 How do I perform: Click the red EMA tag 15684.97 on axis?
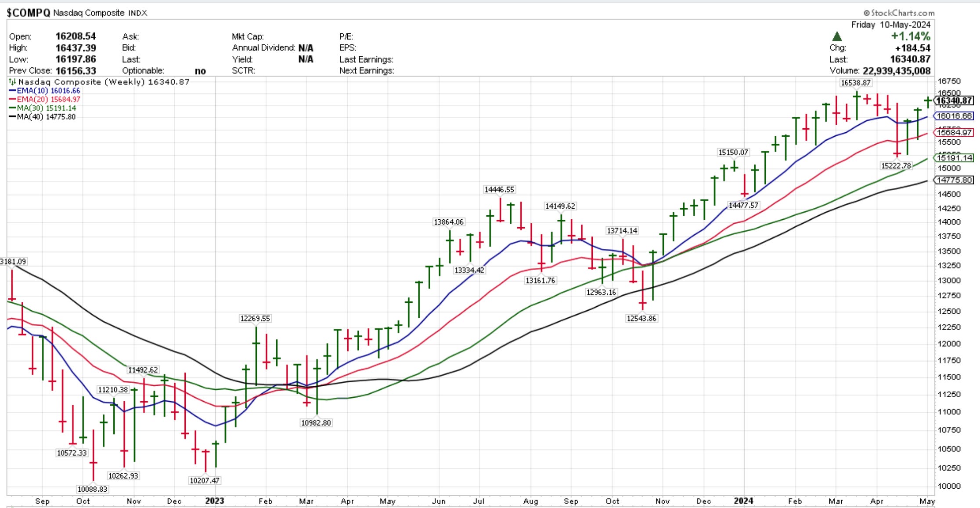click(954, 132)
